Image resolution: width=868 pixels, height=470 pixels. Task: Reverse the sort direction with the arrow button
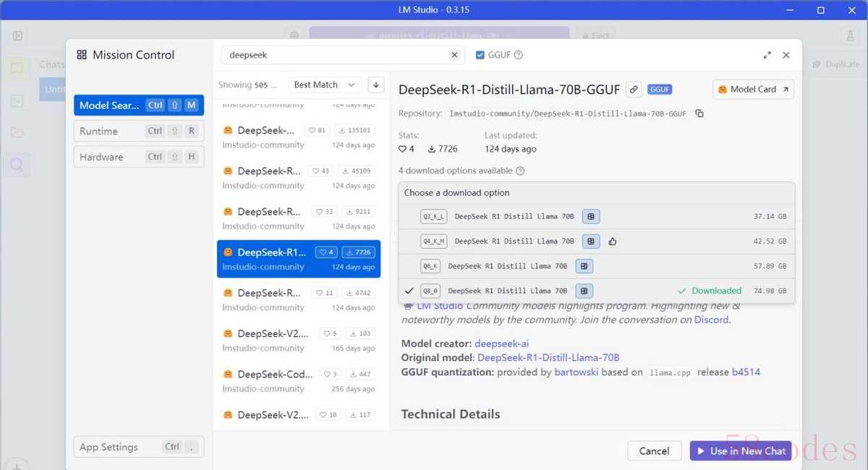click(375, 85)
